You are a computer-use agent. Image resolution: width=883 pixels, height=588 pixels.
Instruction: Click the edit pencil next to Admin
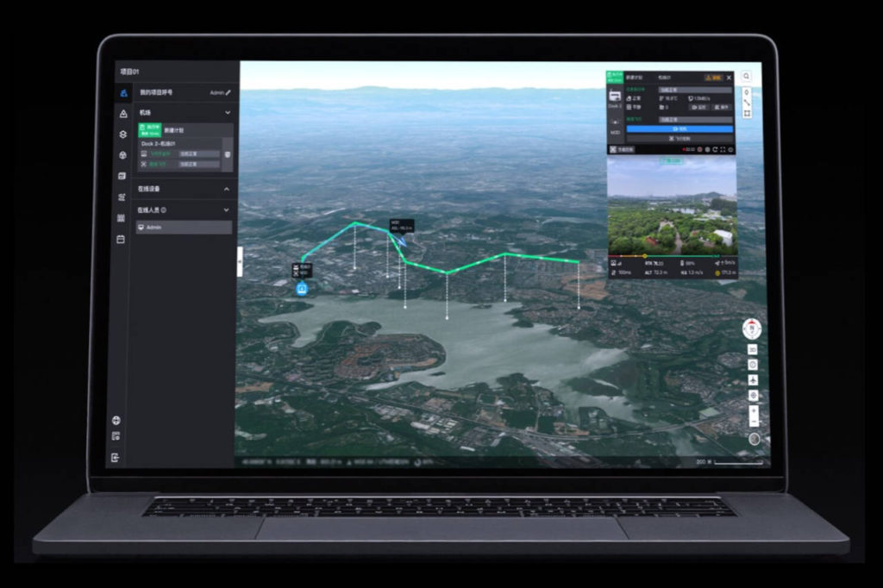tap(229, 92)
